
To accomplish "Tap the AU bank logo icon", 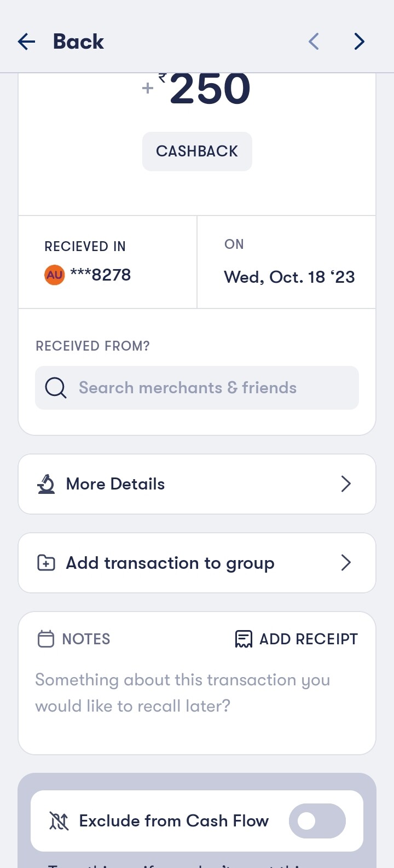I will 54,275.
